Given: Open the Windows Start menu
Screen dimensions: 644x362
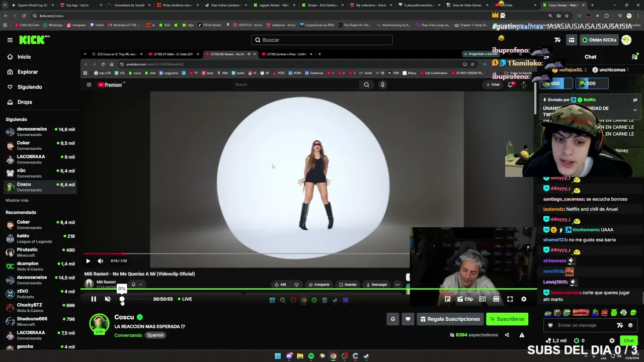Looking at the screenshot, I should [278, 356].
